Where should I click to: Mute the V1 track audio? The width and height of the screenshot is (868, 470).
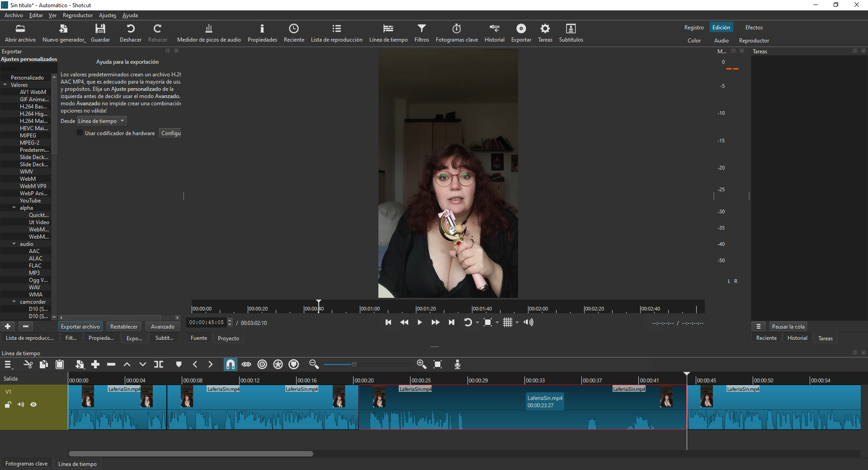pos(21,404)
